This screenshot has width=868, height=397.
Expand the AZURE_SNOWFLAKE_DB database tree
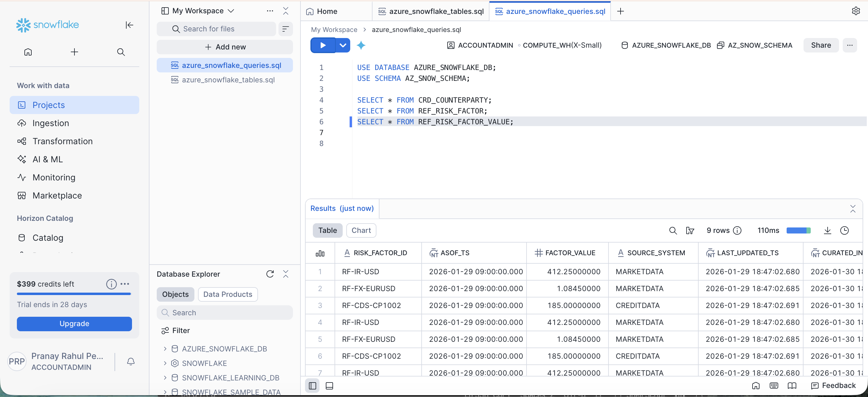165,349
